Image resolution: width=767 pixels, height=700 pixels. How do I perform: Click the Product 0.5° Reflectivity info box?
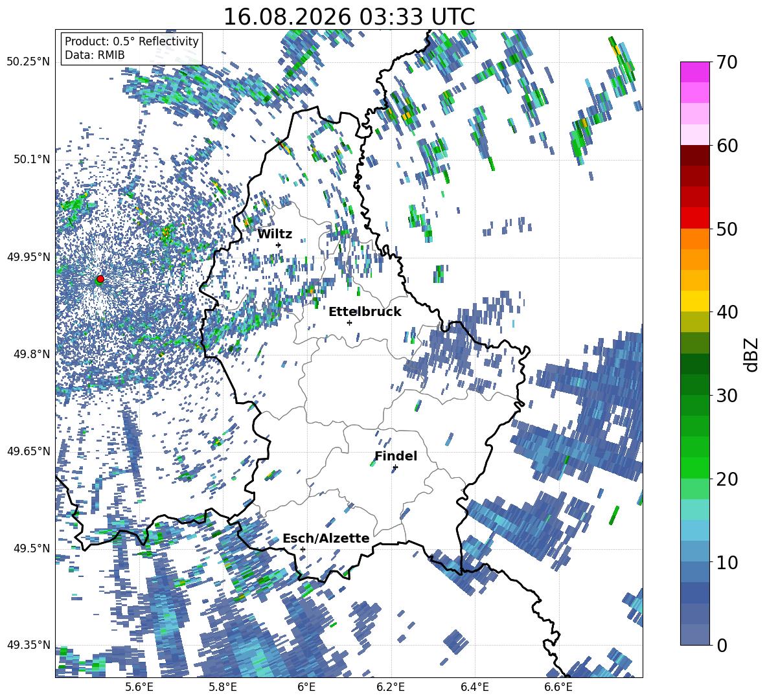132,48
